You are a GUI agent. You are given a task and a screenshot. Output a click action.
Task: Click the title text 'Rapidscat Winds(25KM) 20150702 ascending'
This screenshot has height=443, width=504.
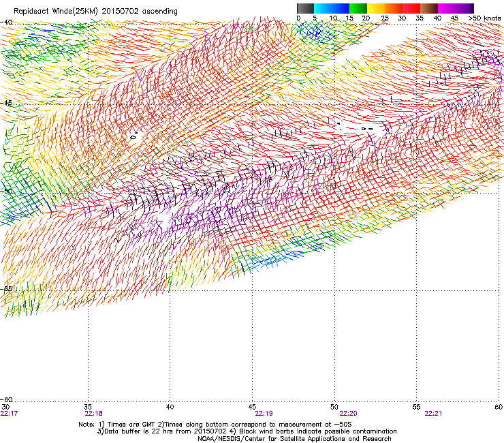pyautogui.click(x=95, y=11)
